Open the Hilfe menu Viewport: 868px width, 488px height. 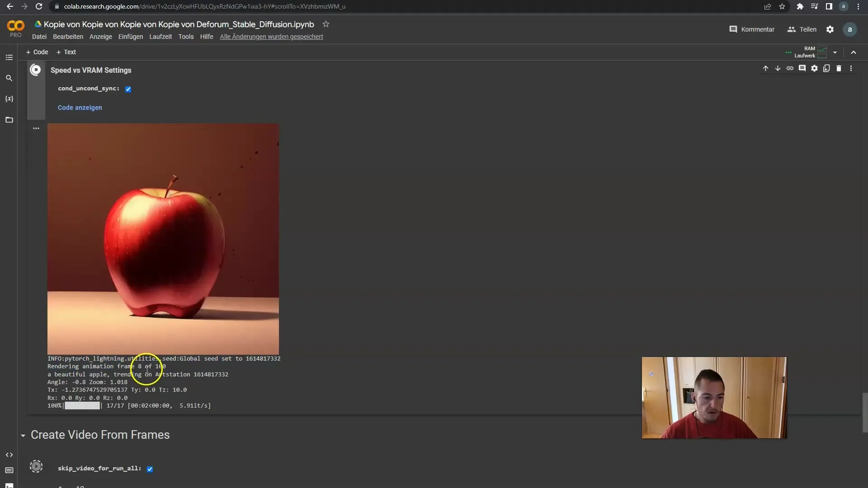click(x=207, y=37)
